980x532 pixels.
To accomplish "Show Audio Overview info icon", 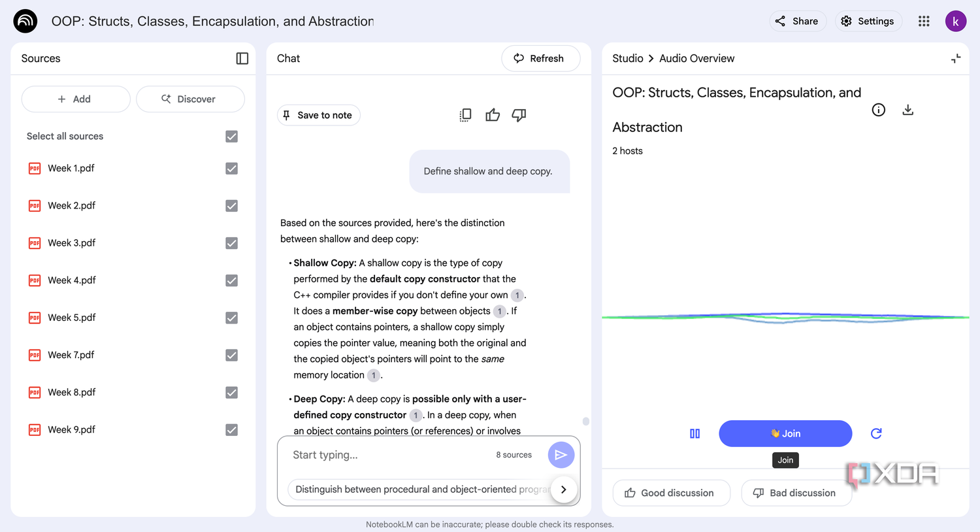I will [879, 110].
